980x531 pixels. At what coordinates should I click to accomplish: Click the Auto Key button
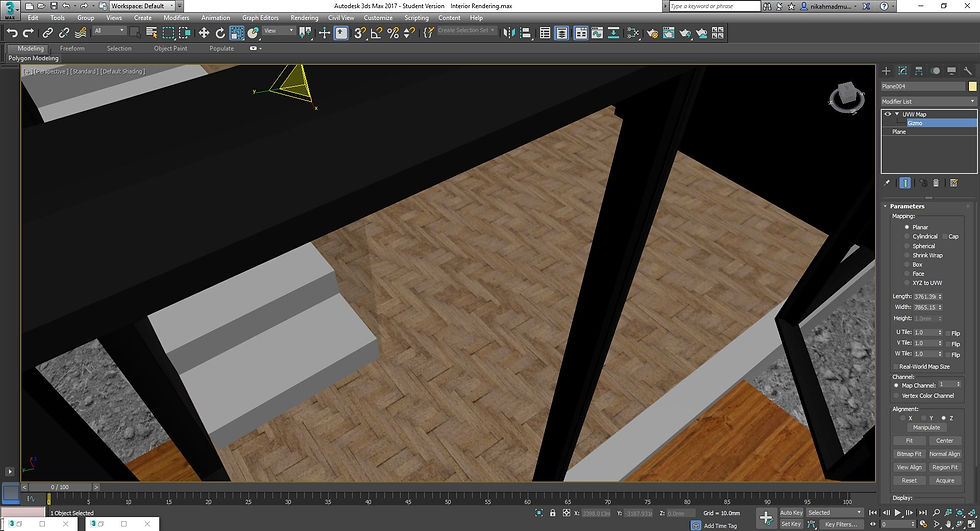pos(791,513)
